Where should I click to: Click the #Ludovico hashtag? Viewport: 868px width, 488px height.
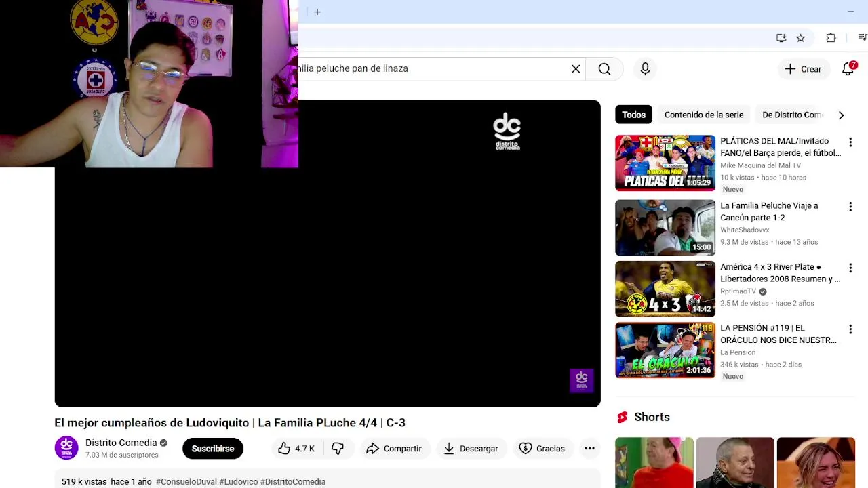[x=238, y=481]
